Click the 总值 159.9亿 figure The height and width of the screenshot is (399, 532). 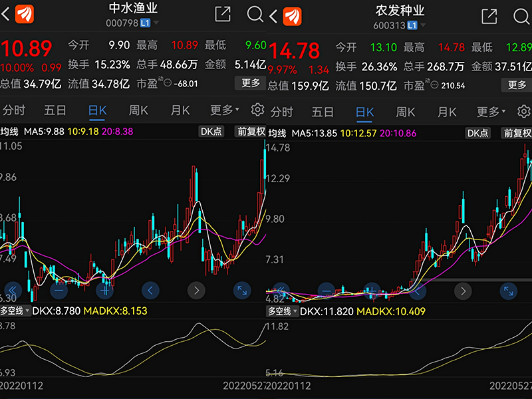pos(298,86)
